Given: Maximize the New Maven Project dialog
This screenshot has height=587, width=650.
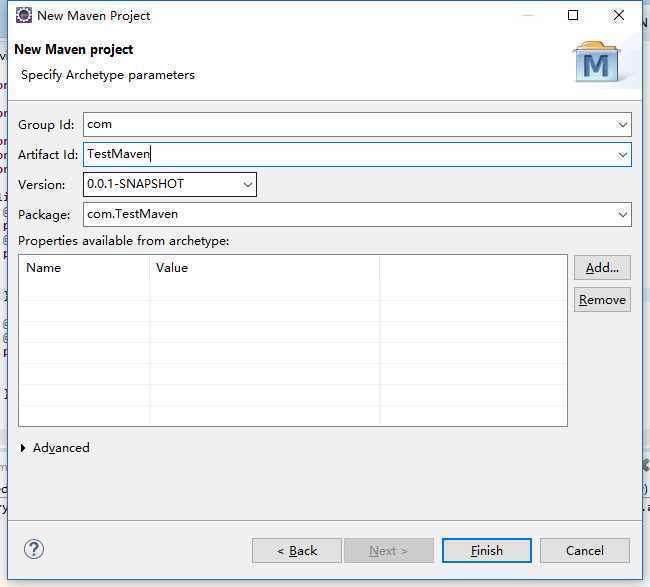Looking at the screenshot, I should click(x=573, y=15).
